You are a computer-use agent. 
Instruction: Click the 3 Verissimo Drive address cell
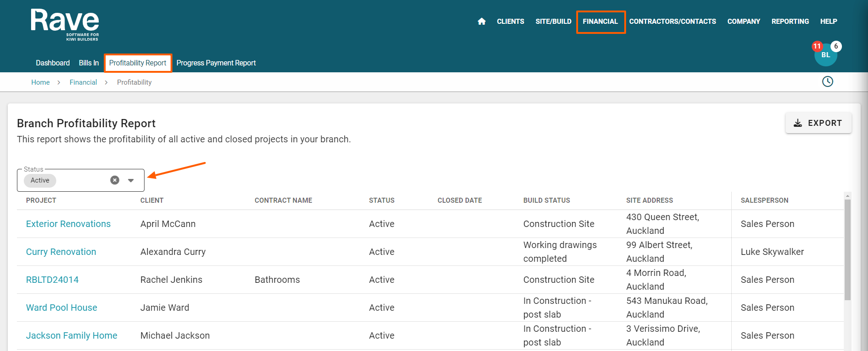663,335
